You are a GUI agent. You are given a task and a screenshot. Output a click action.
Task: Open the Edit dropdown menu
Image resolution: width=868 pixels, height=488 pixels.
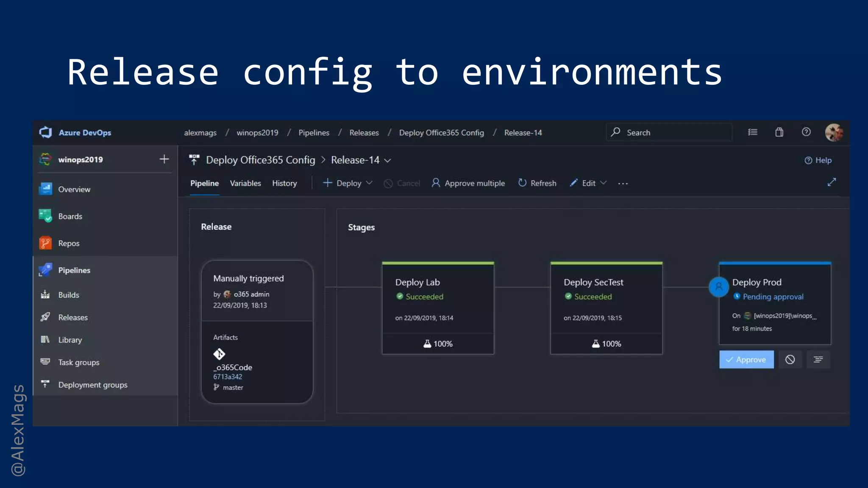(x=588, y=183)
